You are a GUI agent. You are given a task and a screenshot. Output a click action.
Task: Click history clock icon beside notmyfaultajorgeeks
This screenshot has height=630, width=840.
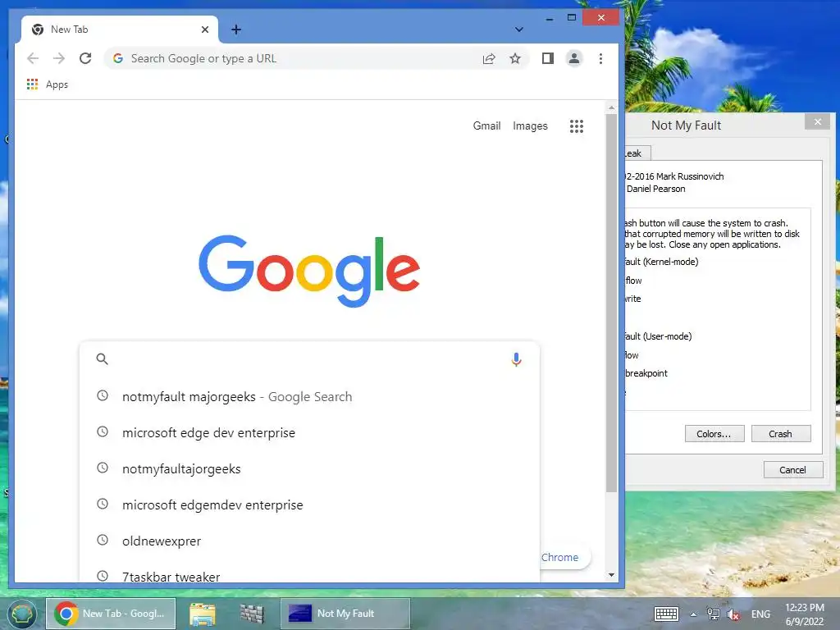click(x=103, y=468)
